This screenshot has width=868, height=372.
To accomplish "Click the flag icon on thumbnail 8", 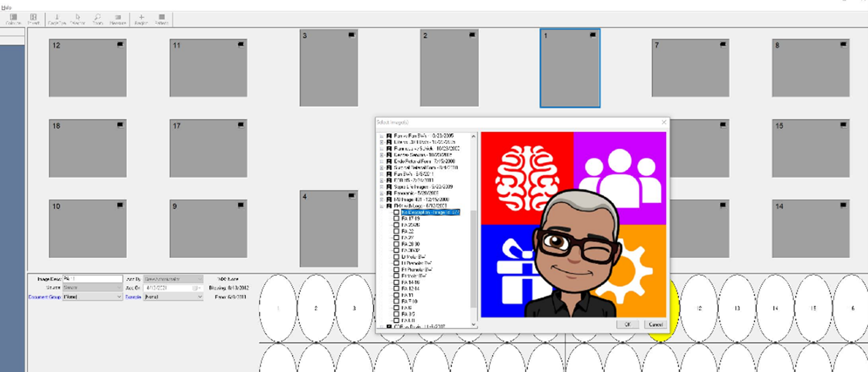I will pos(844,44).
